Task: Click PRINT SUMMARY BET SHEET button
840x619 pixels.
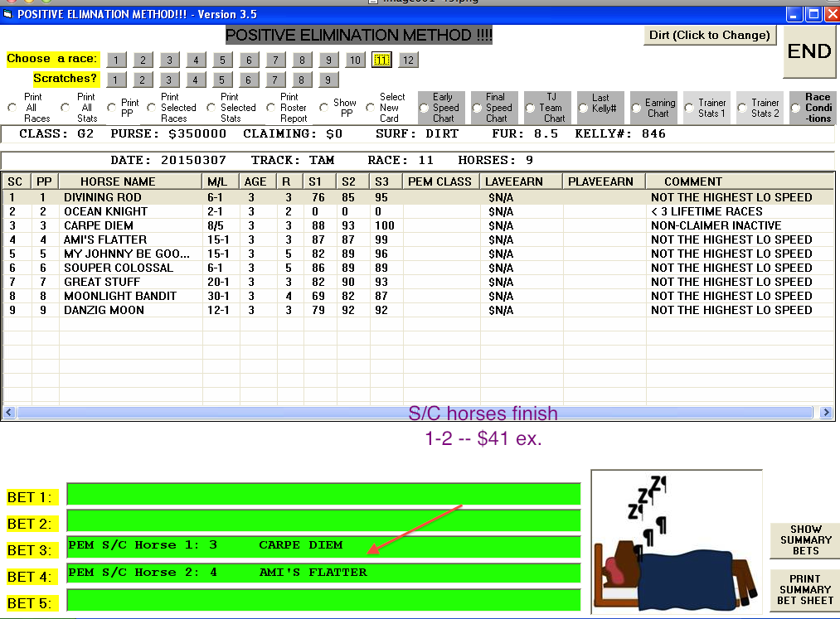Action: (x=805, y=589)
